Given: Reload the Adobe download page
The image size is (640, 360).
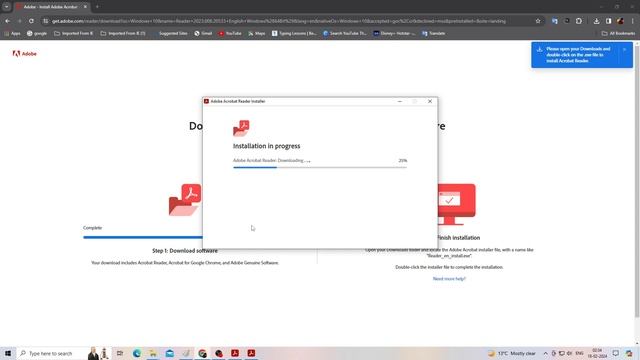Looking at the screenshot, I should 31,21.
